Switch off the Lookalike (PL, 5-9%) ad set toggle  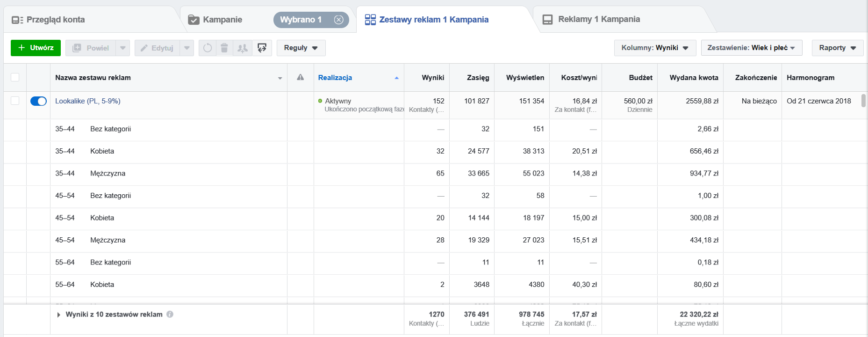pyautogui.click(x=38, y=101)
